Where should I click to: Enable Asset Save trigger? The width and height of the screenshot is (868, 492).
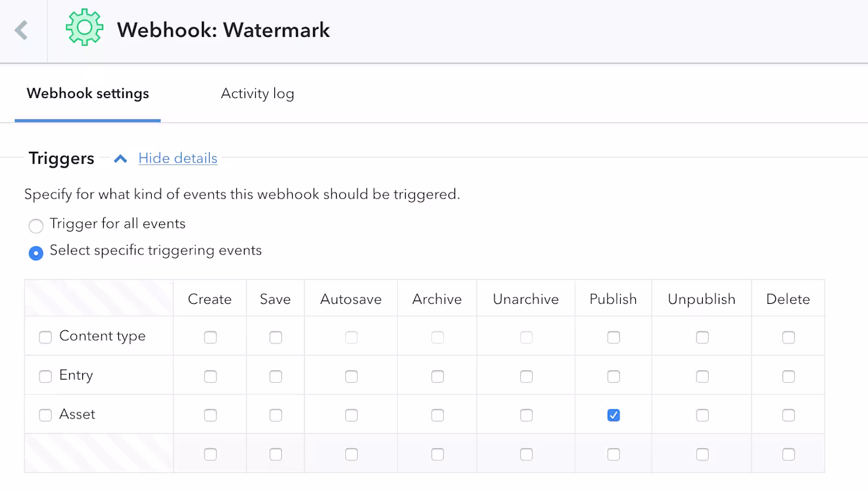(x=276, y=415)
